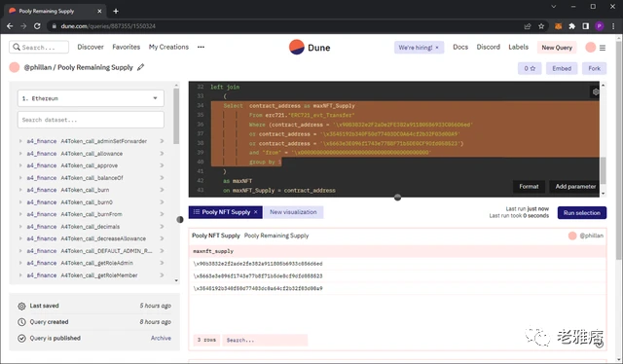Open the three-dots more menu in navbar
The width and height of the screenshot is (623, 364).
point(202,47)
